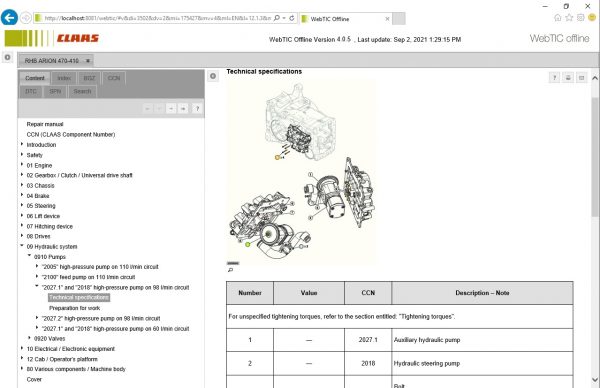Expand the 05 Steering node
The image size is (600, 388).
click(x=22, y=205)
